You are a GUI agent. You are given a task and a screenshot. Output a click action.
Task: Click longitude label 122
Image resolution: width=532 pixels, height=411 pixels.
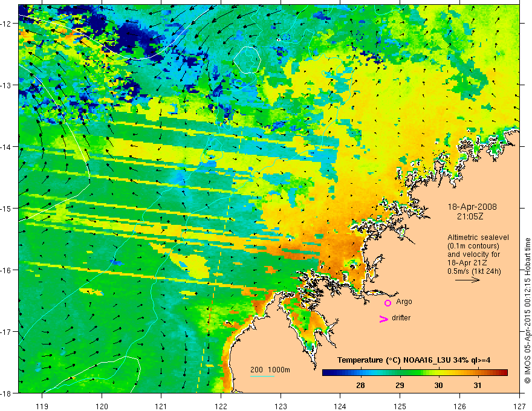[x=221, y=406]
